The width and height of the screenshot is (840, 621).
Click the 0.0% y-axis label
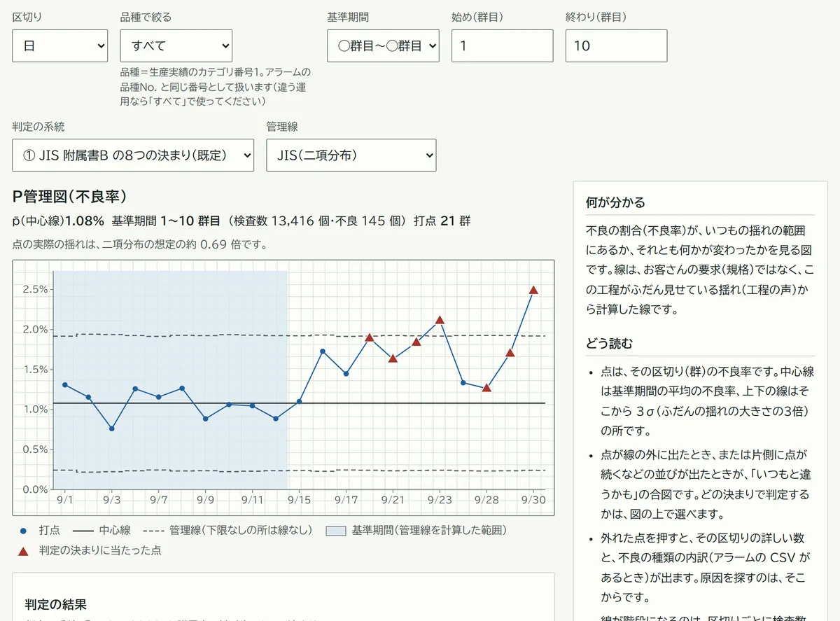point(36,489)
